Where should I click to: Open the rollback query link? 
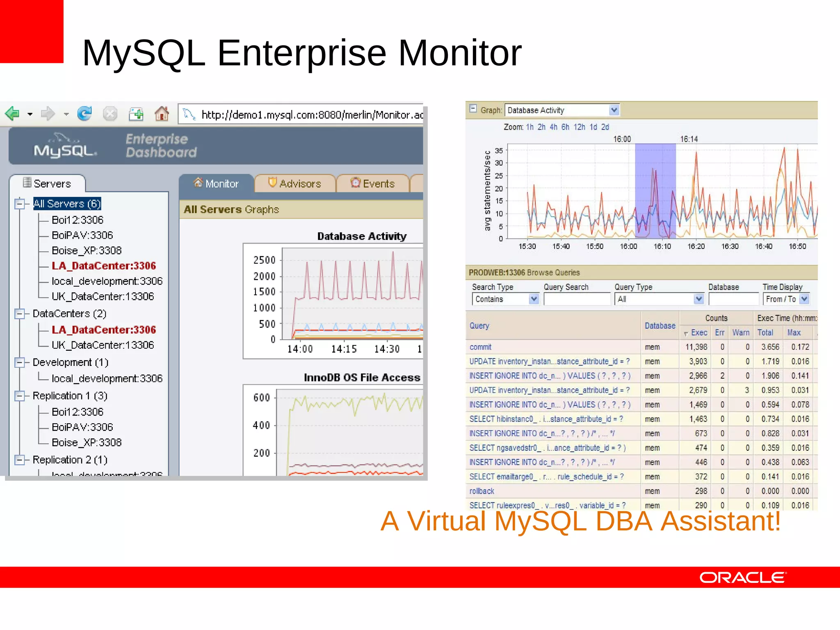tap(482, 491)
